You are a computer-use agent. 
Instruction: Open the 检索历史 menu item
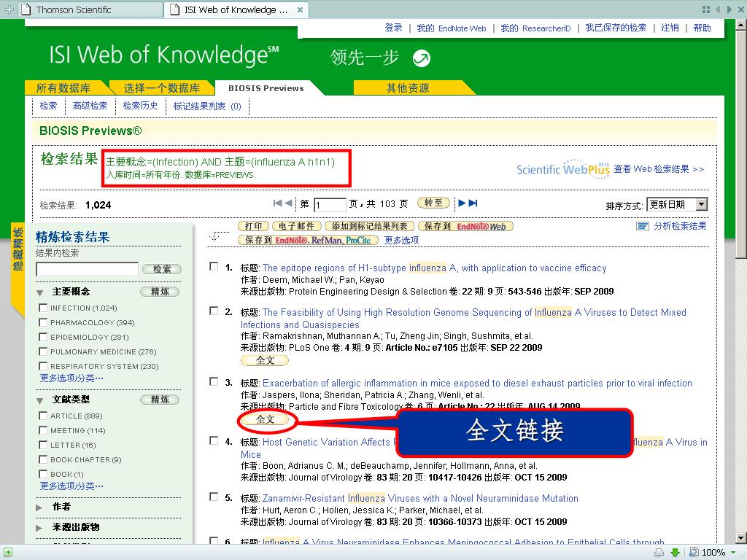[x=141, y=106]
